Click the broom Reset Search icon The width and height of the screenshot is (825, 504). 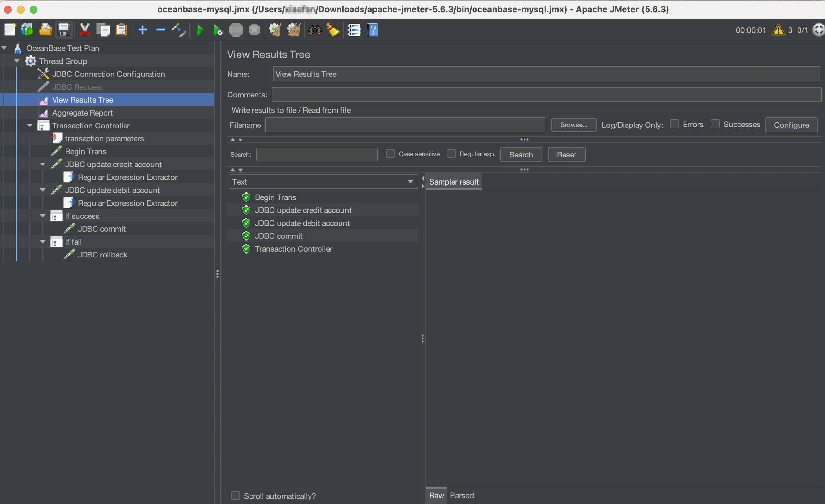tap(332, 30)
